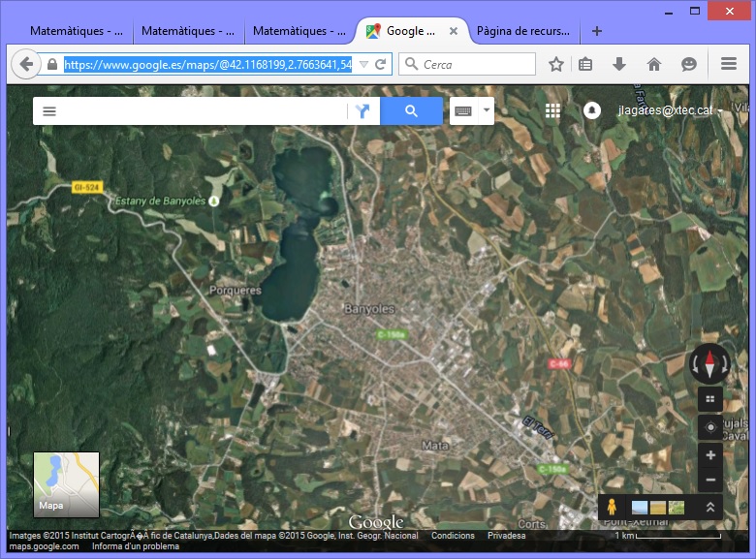Click the Cerca browser search field
The height and width of the screenshot is (559, 756).
[477, 64]
